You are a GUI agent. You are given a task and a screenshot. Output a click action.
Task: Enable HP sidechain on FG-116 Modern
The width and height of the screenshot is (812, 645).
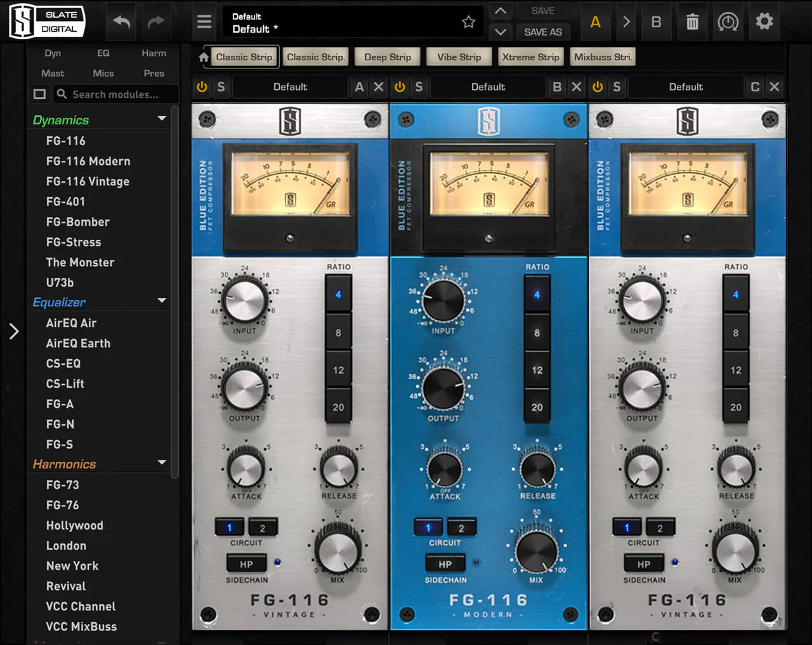(445, 564)
